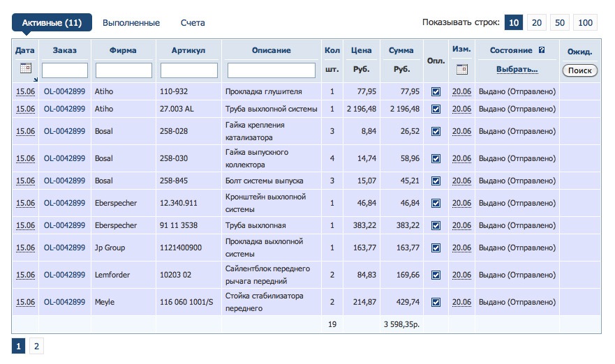Show 100 rows per page
Image resolution: width=615 pixels, height=364 pixels.
point(585,23)
